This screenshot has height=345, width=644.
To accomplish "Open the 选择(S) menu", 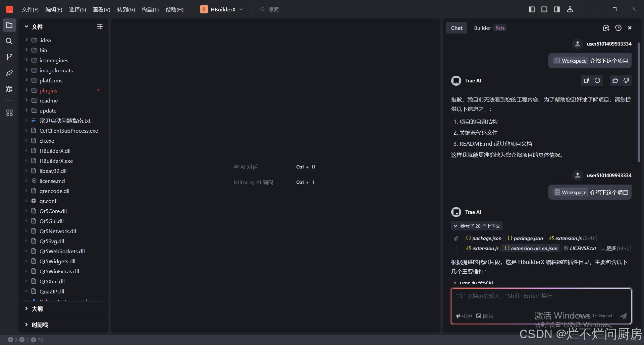I will (x=77, y=9).
